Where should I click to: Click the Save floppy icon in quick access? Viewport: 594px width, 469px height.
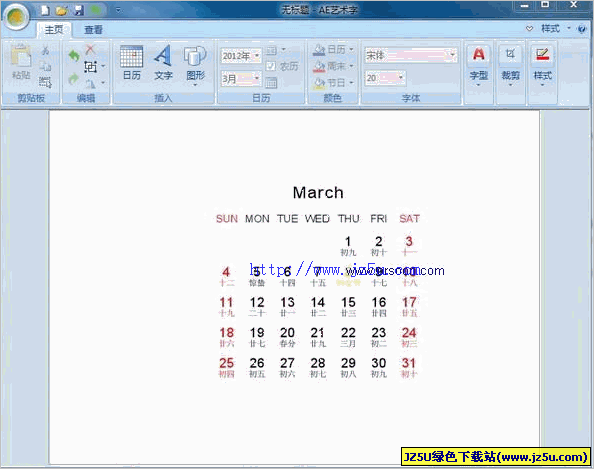coord(79,10)
